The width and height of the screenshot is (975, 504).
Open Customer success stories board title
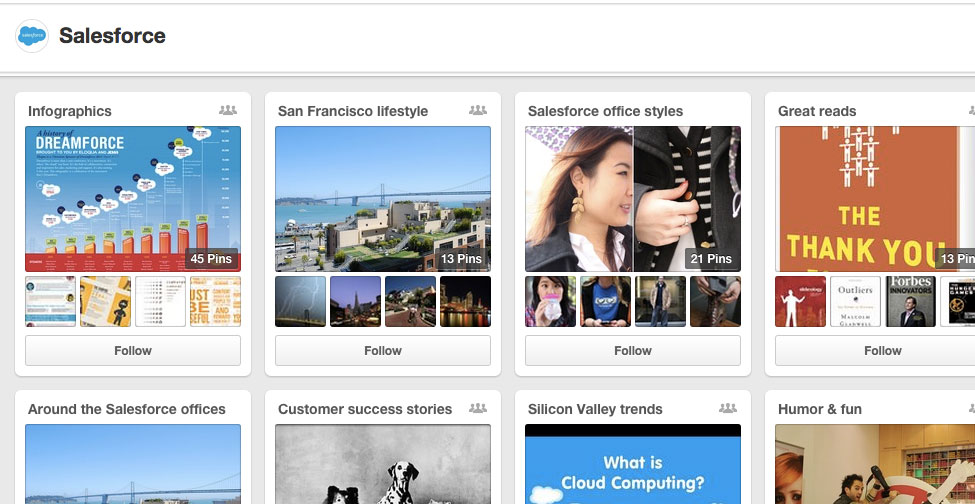tap(364, 409)
